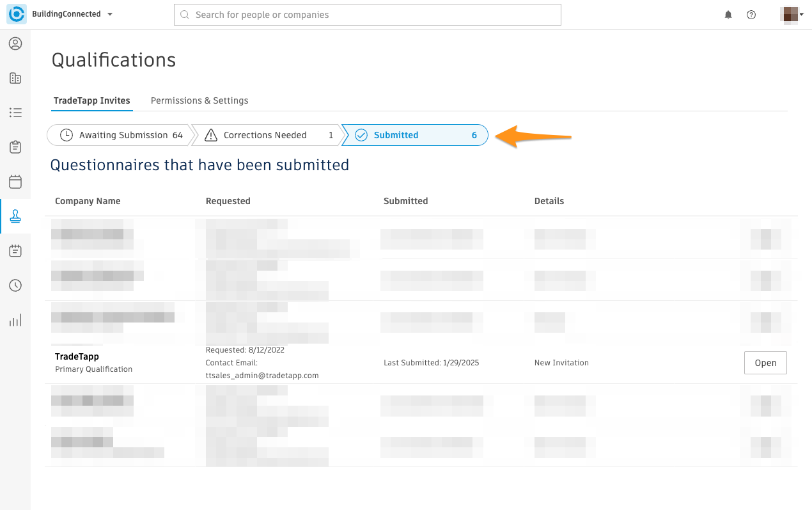Open the office building icon in the sidebar
Screen dimensions: 812x510
pyautogui.click(x=15, y=78)
